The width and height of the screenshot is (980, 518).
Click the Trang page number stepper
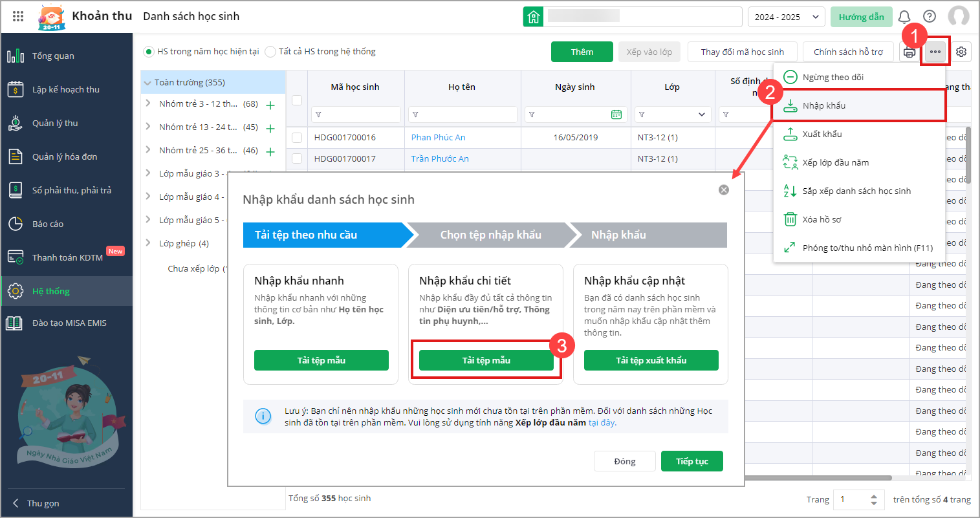tap(874, 499)
